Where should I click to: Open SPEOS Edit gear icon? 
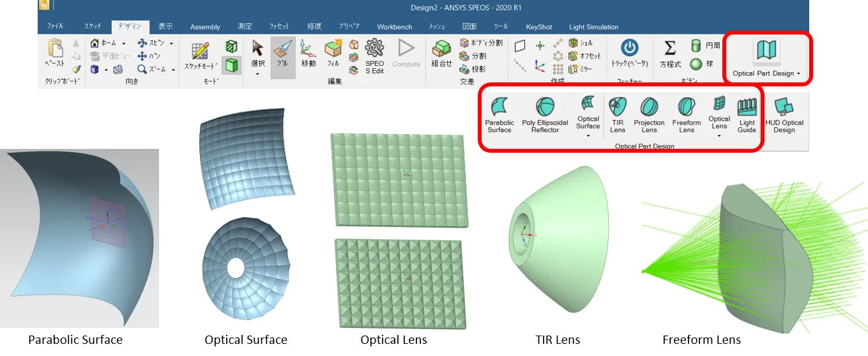(374, 55)
